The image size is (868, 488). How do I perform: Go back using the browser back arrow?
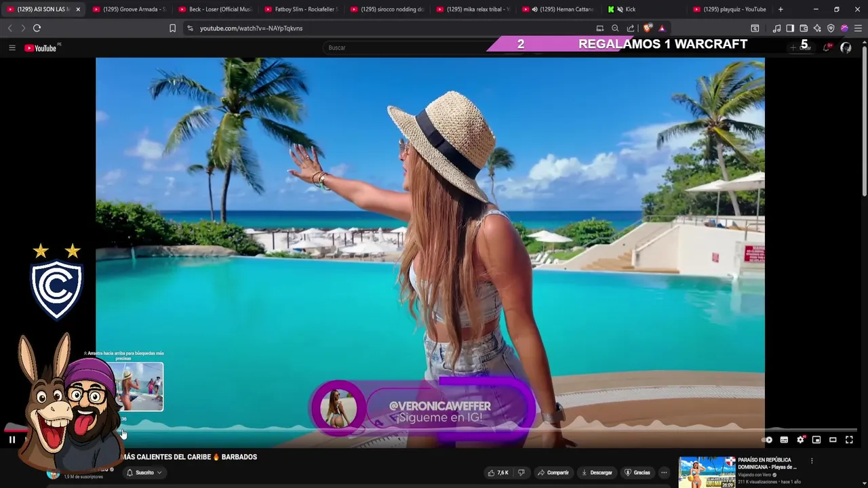point(9,28)
